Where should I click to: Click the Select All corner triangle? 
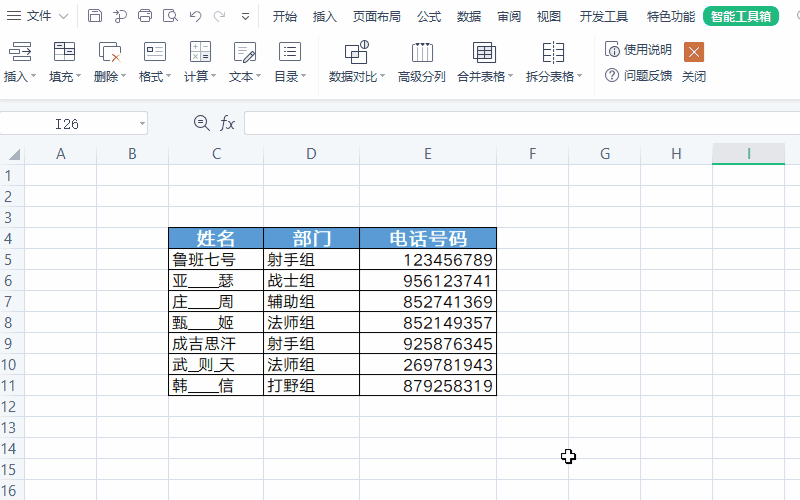pyautogui.click(x=13, y=154)
